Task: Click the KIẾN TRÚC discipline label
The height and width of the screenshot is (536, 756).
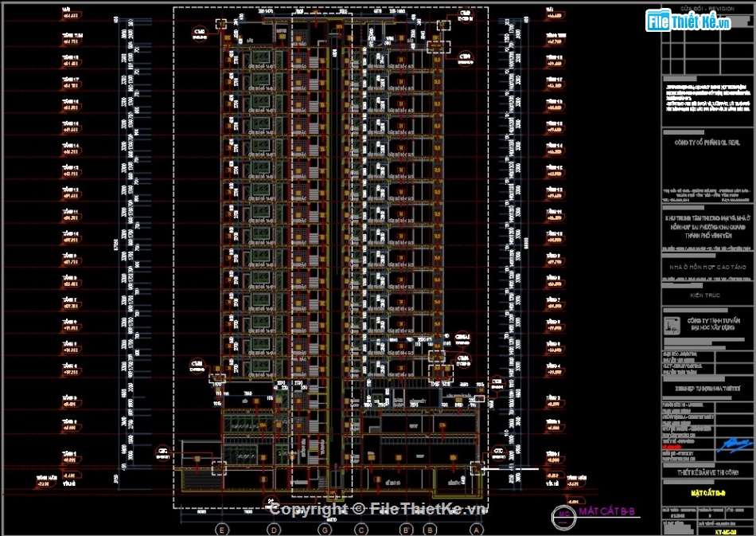Action: (x=704, y=295)
